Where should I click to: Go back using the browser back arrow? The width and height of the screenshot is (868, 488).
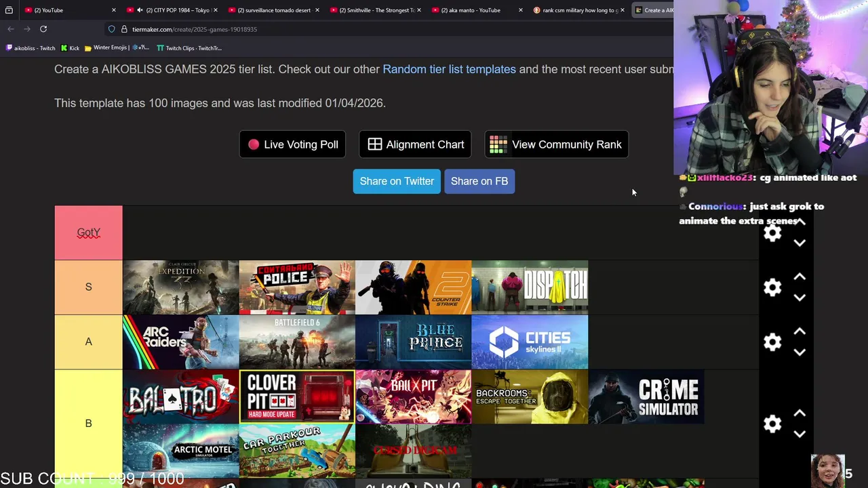click(11, 29)
